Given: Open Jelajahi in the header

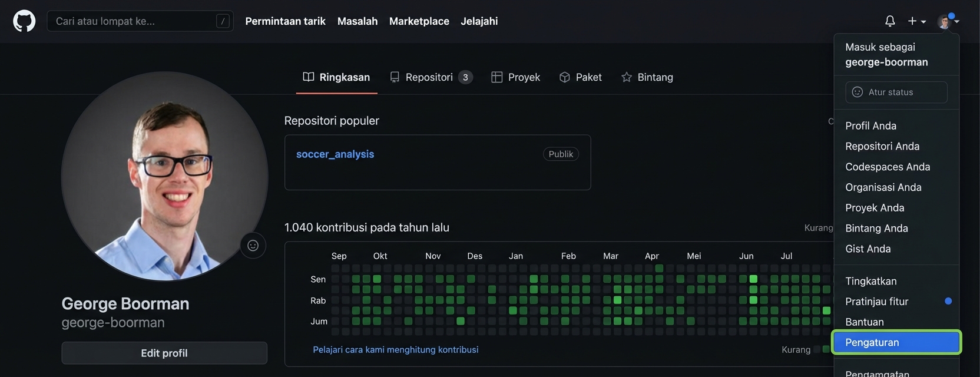Looking at the screenshot, I should coord(479,21).
